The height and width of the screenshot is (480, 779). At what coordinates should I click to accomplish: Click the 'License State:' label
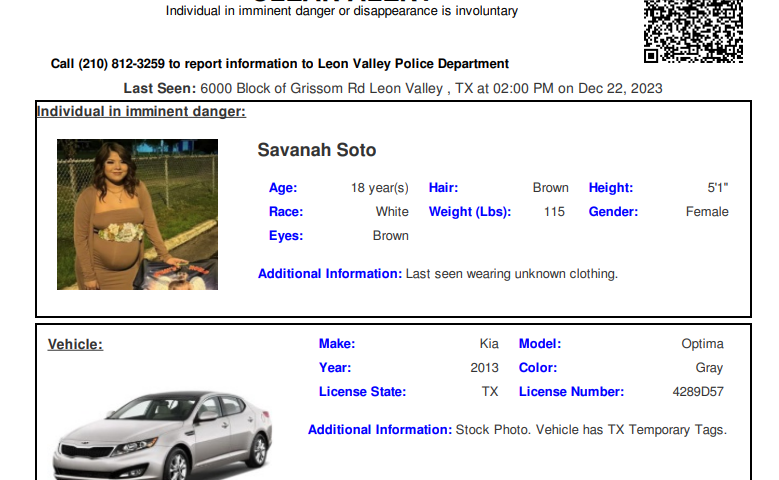(x=362, y=392)
